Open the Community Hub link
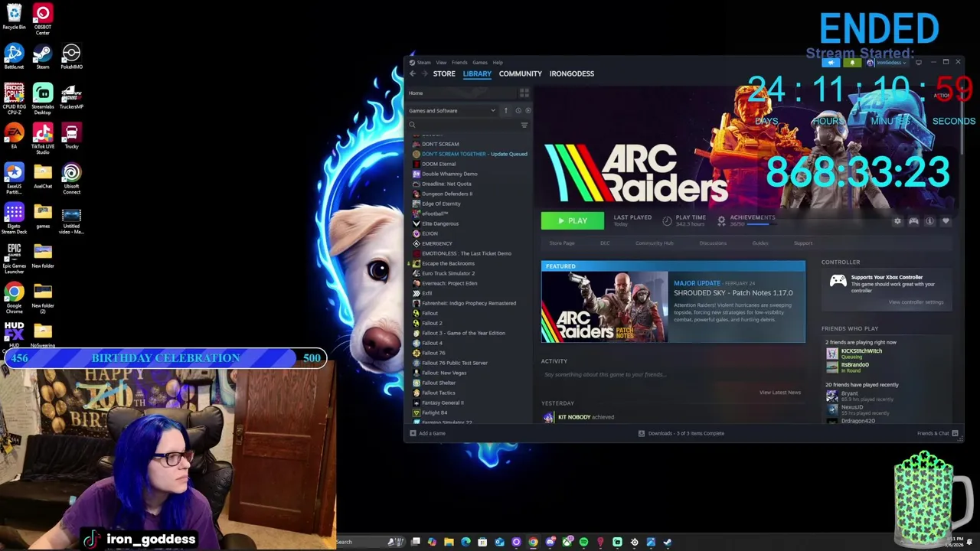Viewport: 980px width, 551px height. pyautogui.click(x=654, y=243)
